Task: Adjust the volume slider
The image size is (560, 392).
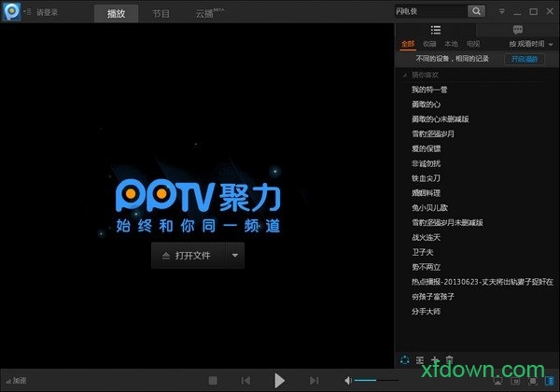Action: [x=376, y=381]
